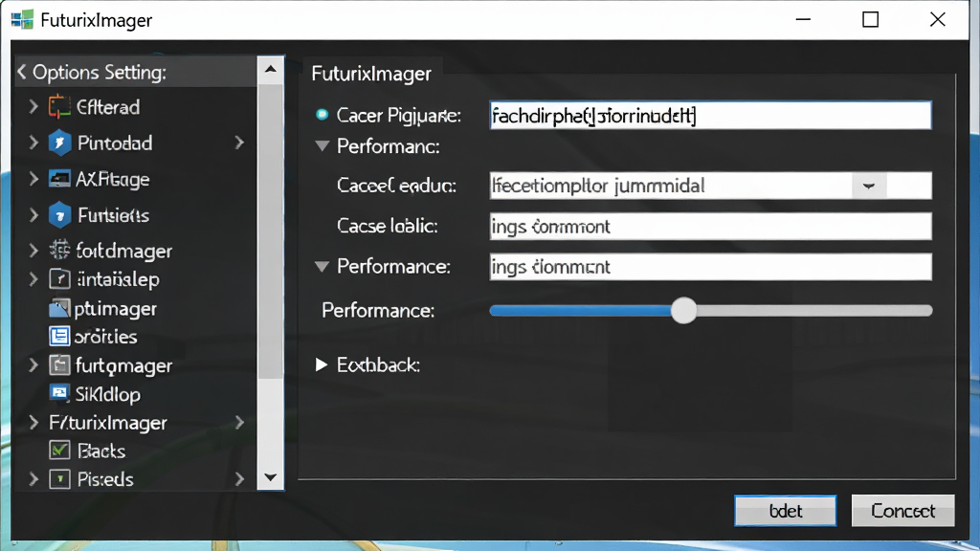Click the options list scroll-up arrow
The width and height of the screenshot is (980, 551).
(271, 69)
